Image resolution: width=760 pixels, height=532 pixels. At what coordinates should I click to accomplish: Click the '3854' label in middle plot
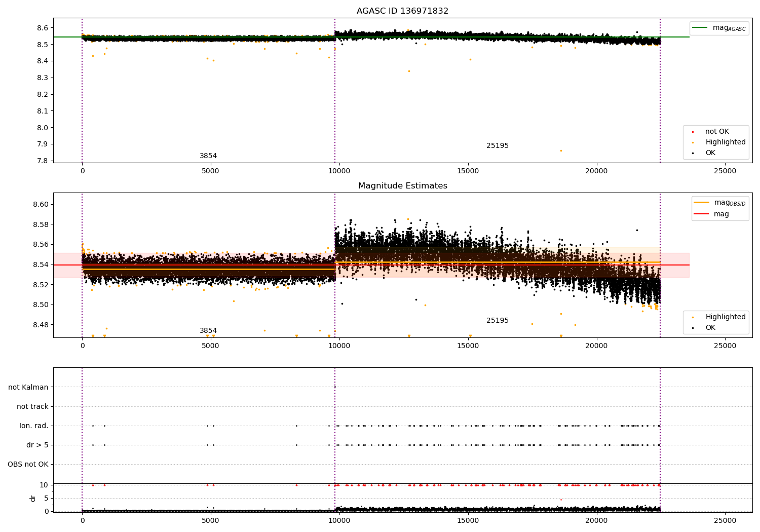(208, 330)
